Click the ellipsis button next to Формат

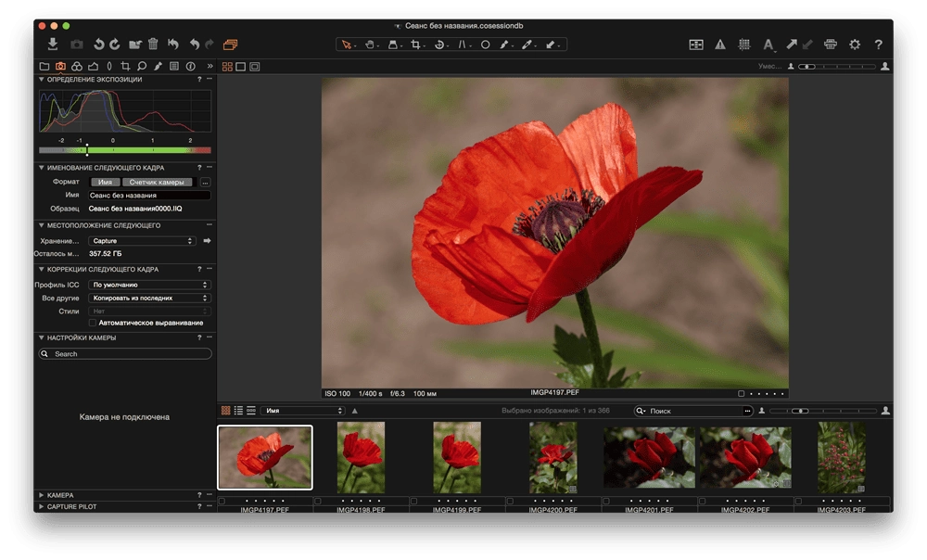click(x=205, y=182)
